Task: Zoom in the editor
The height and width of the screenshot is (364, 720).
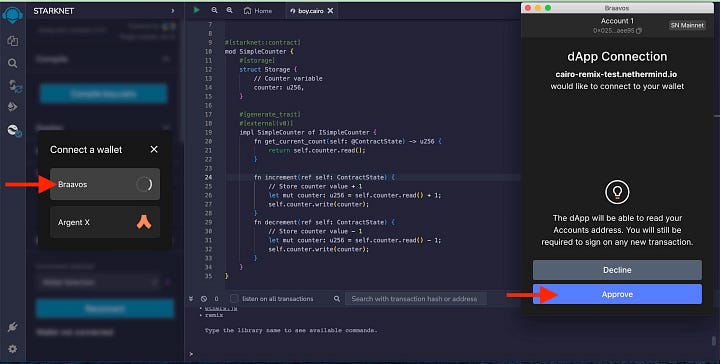Action: (230, 10)
